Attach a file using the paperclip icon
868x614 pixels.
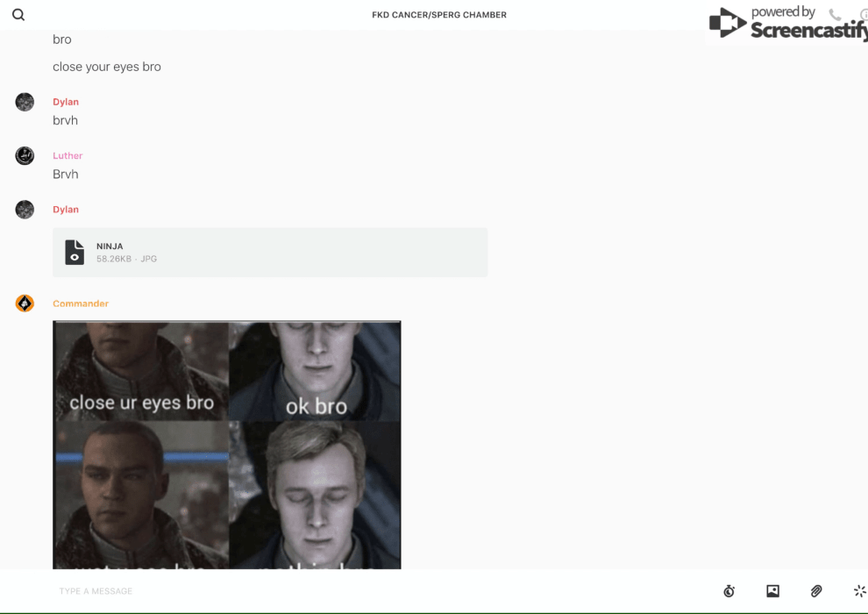coord(816,591)
